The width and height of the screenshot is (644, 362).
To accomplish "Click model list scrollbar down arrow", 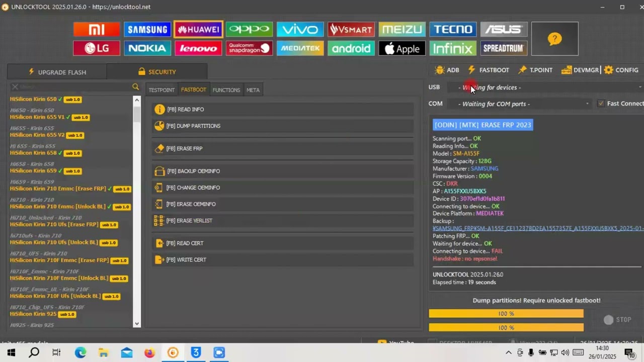I will click(136, 324).
